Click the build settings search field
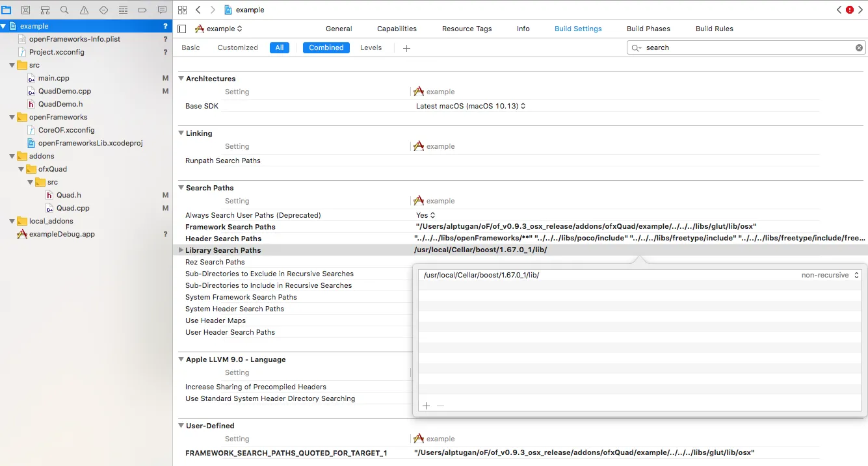Image resolution: width=868 pixels, height=466 pixels. 746,47
